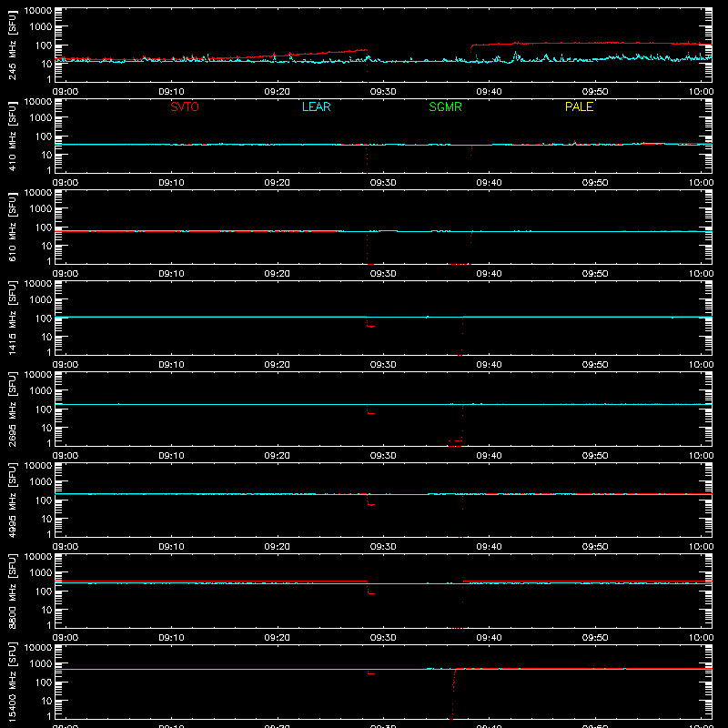Click the 10 y-axis label of 1415 MHz plot

pyautogui.click(x=46, y=337)
